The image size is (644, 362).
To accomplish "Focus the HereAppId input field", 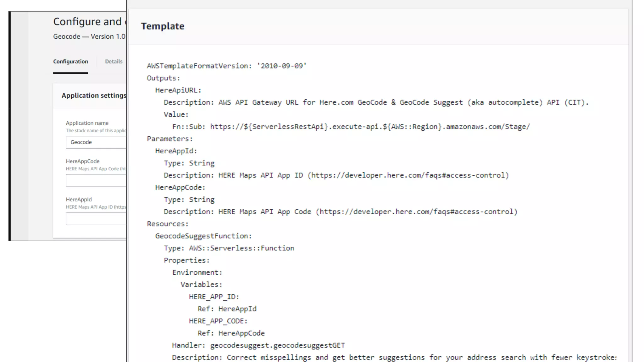I will [x=96, y=219].
